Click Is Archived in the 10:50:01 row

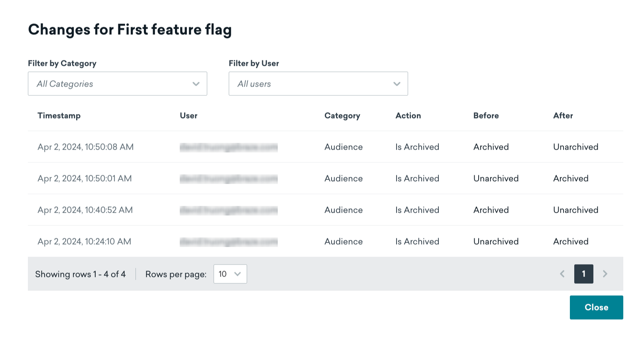tap(417, 178)
